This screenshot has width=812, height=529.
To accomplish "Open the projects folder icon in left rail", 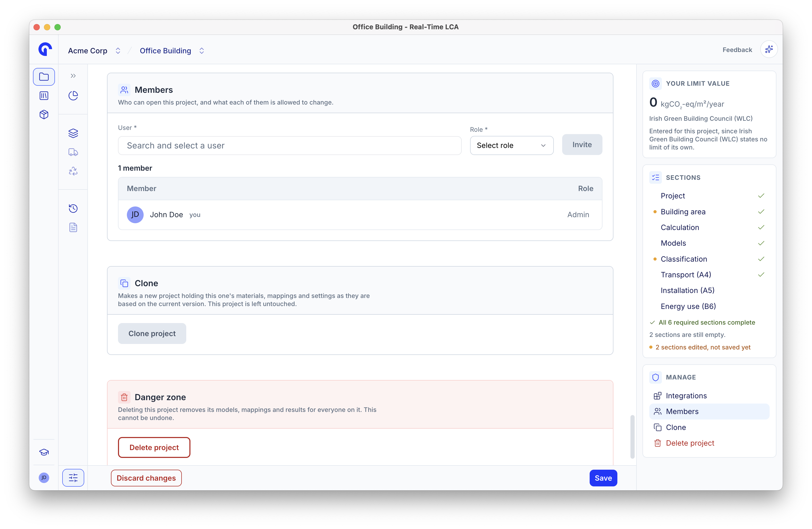I will tap(44, 77).
